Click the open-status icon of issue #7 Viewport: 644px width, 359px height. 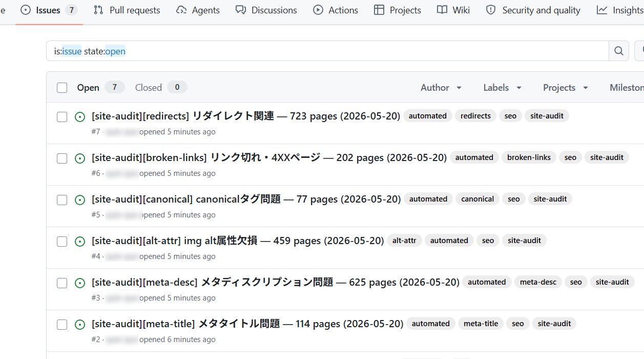coord(80,117)
